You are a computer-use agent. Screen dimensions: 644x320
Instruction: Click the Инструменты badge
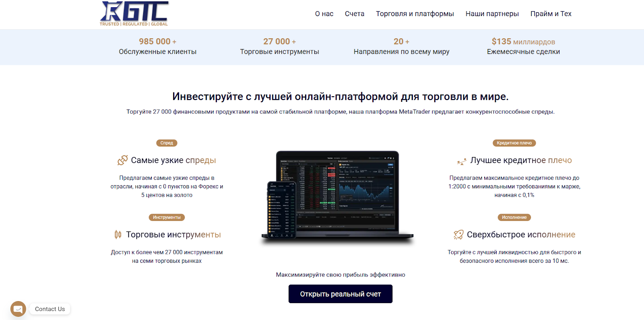[167, 217]
